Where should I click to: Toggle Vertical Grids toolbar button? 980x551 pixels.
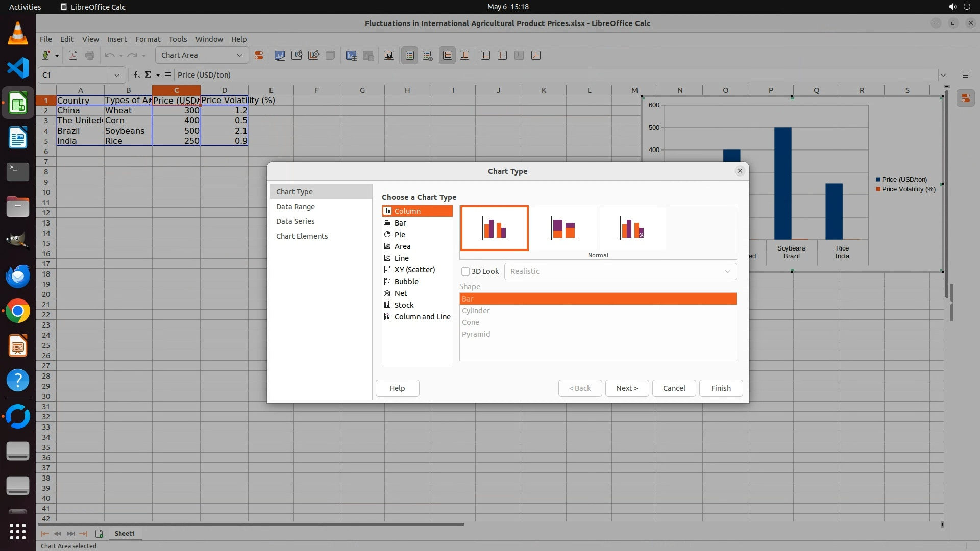[464, 56]
